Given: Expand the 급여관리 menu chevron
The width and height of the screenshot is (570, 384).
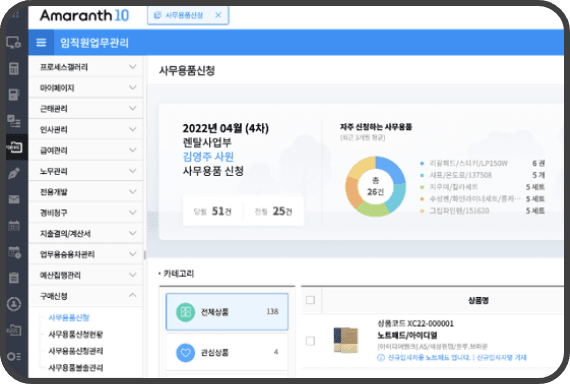Looking at the screenshot, I should 133,149.
